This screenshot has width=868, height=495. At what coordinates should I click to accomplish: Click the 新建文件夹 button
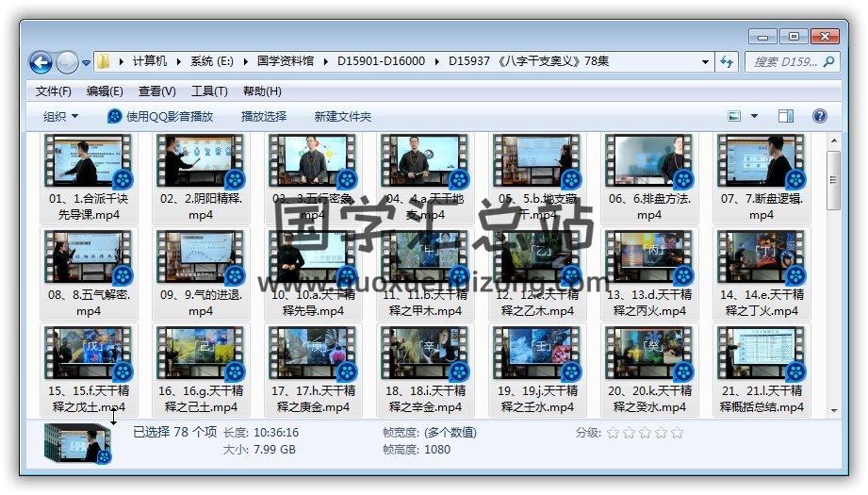343,116
